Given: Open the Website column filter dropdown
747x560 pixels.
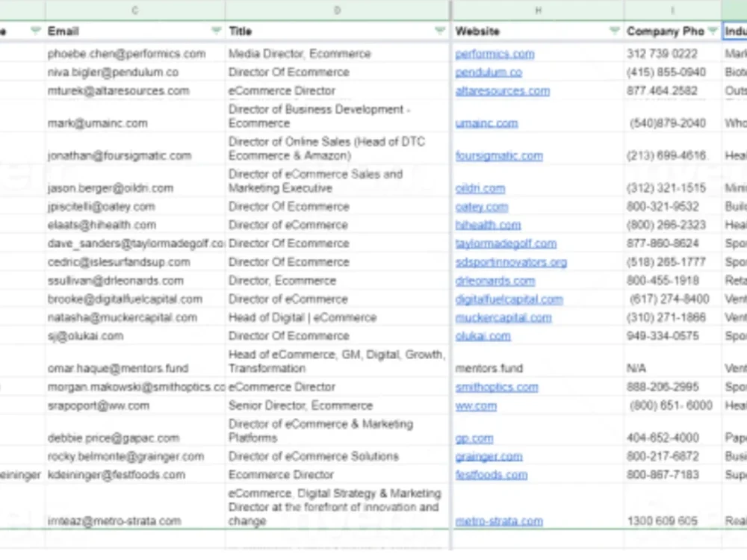Looking at the screenshot, I should tap(615, 31).
